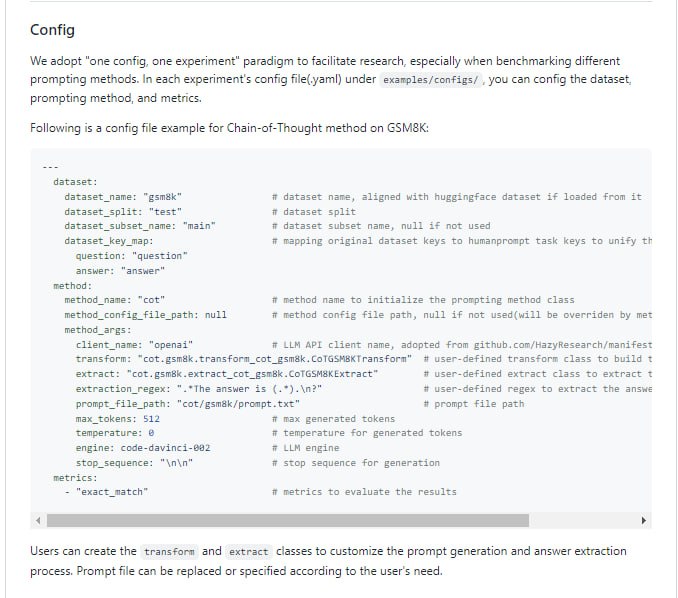The width and height of the screenshot is (678, 598).
Task: Click the left scroll arrow under the code block
Action: [41, 520]
